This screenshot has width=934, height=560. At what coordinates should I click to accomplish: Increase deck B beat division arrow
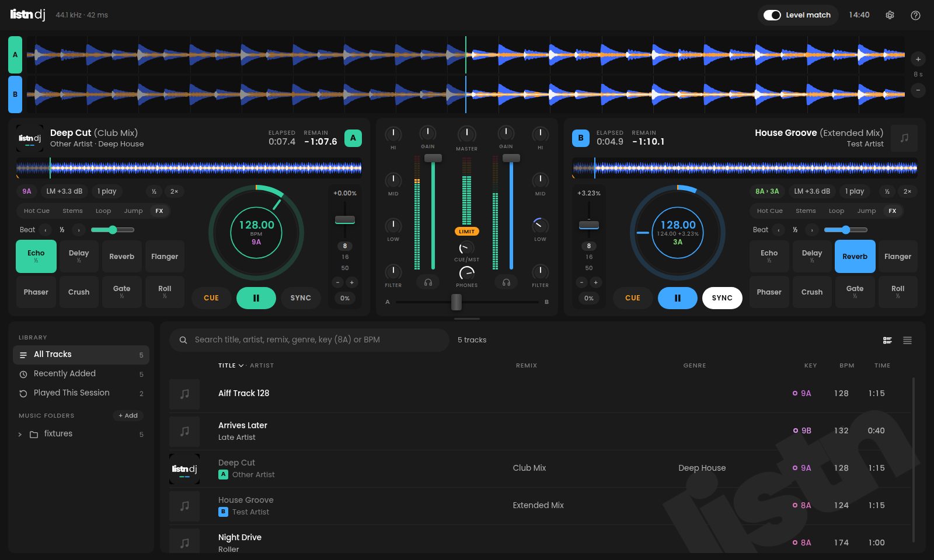[811, 230]
